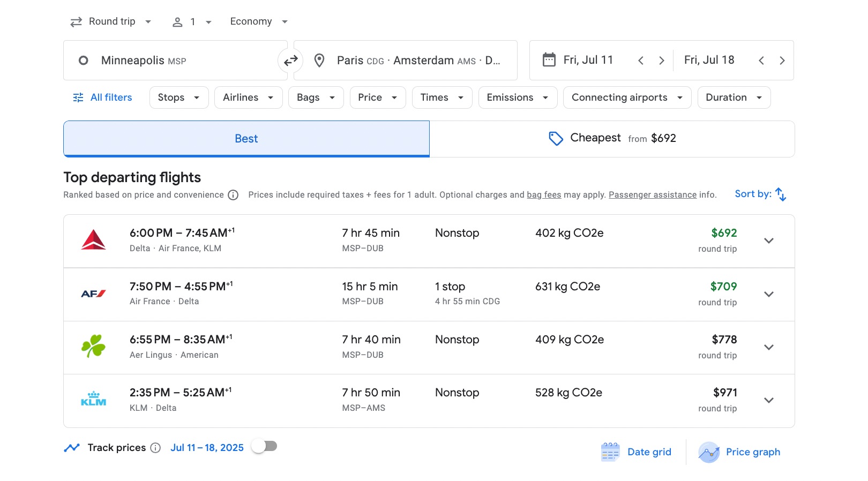Click the $692 round trip price
Viewport: 868px width, 481px height.
click(724, 233)
